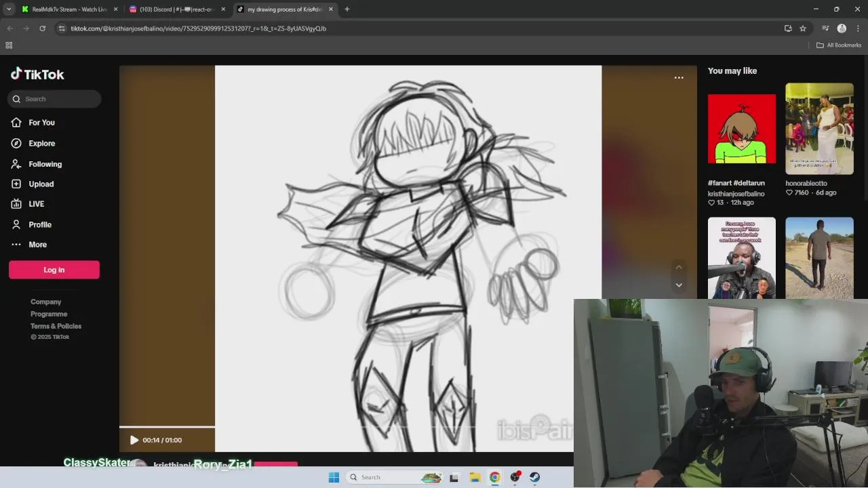Open the honorableotto video thumbnail
The height and width of the screenshot is (488, 868).
click(819, 129)
